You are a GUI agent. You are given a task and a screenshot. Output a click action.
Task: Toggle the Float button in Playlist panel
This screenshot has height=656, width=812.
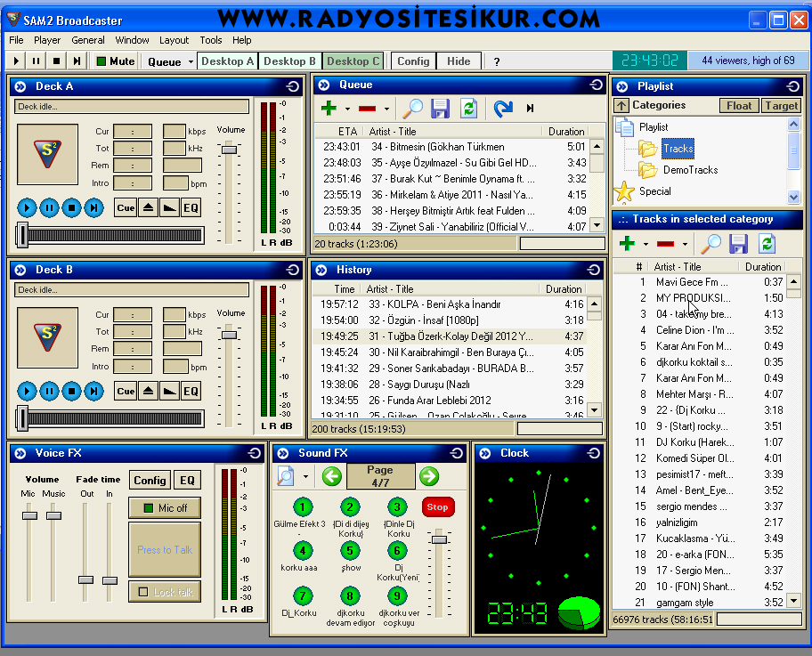pos(739,106)
